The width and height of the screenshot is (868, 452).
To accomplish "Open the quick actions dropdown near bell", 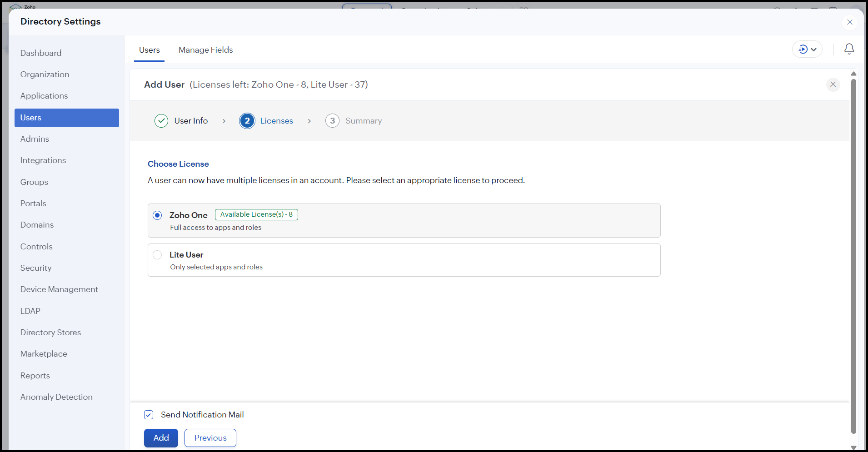I will click(807, 49).
